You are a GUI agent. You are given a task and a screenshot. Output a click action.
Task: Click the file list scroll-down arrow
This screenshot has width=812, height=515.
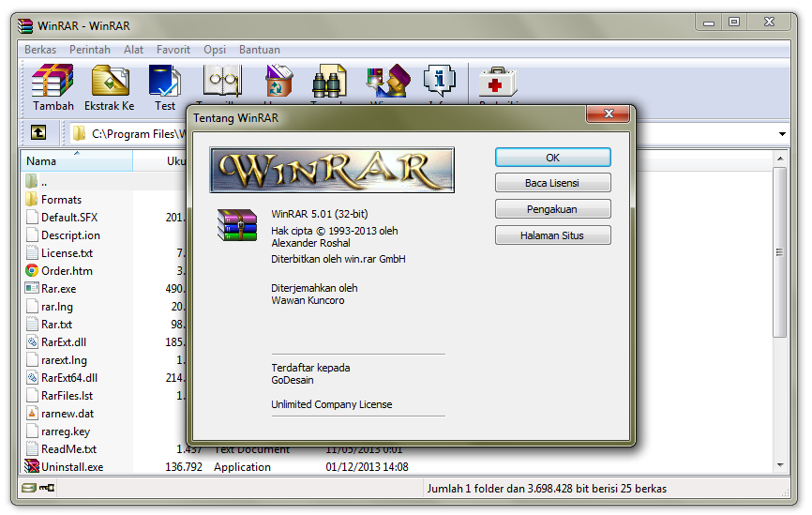coord(780,465)
